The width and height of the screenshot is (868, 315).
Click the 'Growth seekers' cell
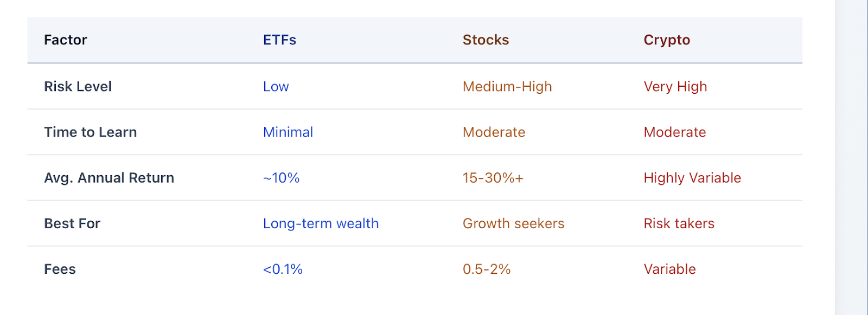(513, 223)
